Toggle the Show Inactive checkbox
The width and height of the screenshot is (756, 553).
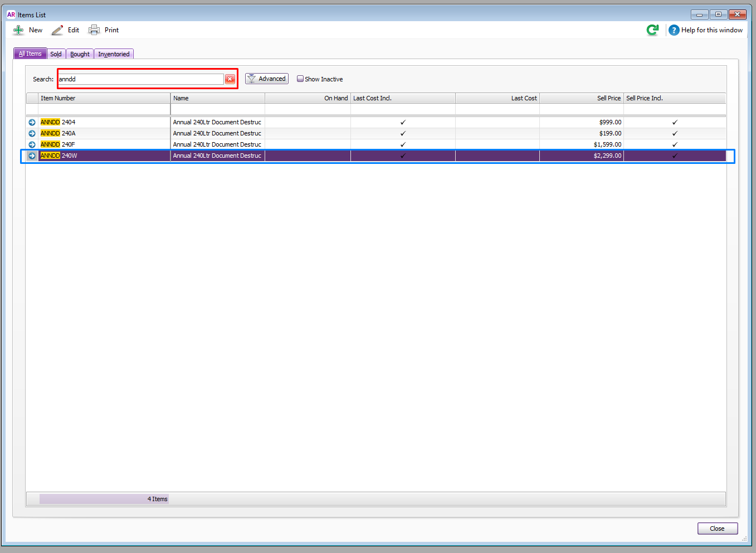pos(300,79)
